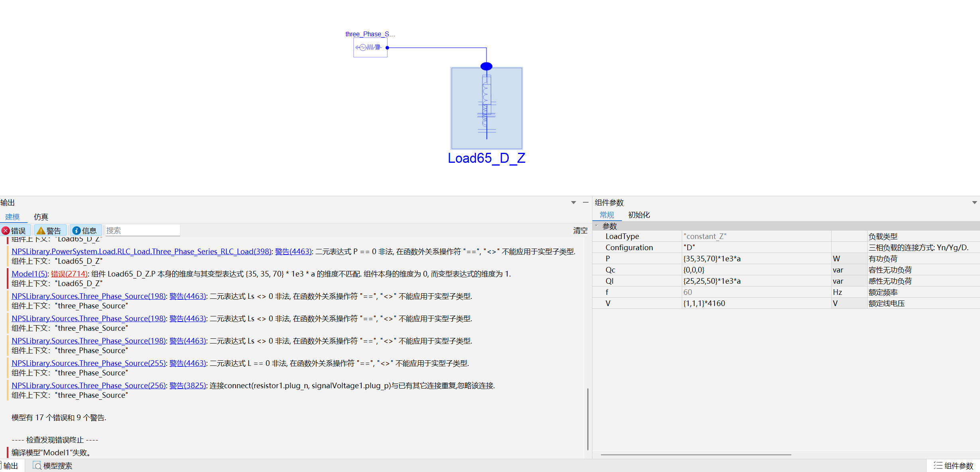Click the 额定线电压 description cell
Screen dimensions: 980x472
click(x=923, y=303)
